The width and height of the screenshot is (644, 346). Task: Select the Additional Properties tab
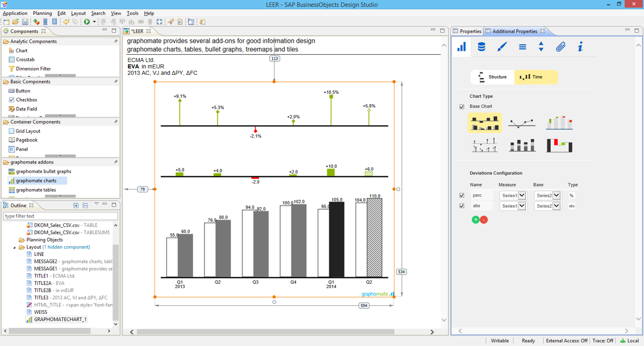coord(515,31)
